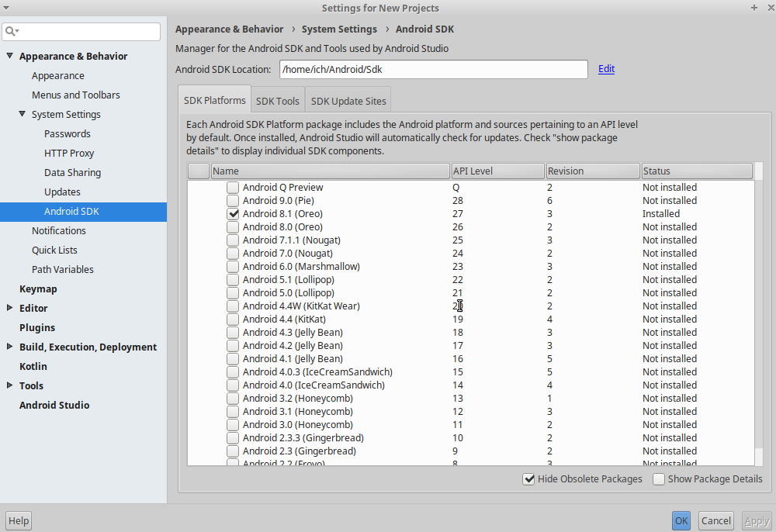The height and width of the screenshot is (532, 776).
Task: Click the Help button
Action: (x=19, y=520)
